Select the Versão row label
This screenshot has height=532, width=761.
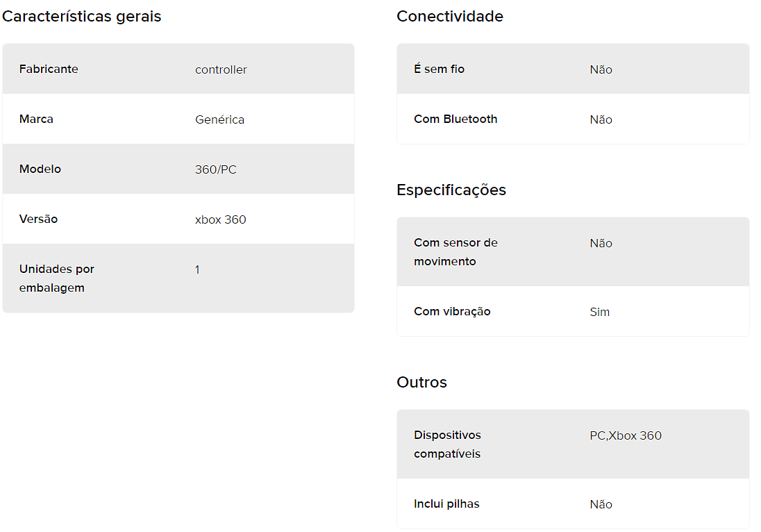38,219
